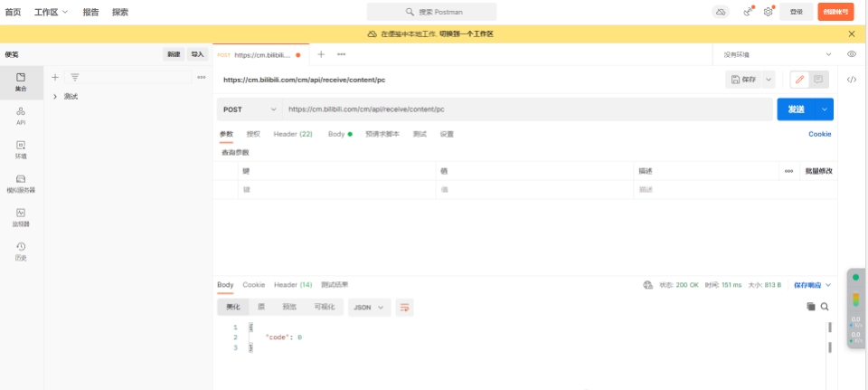This screenshot has height=390, width=868.
Task: Open the JSON format dropdown
Action: [x=369, y=308]
